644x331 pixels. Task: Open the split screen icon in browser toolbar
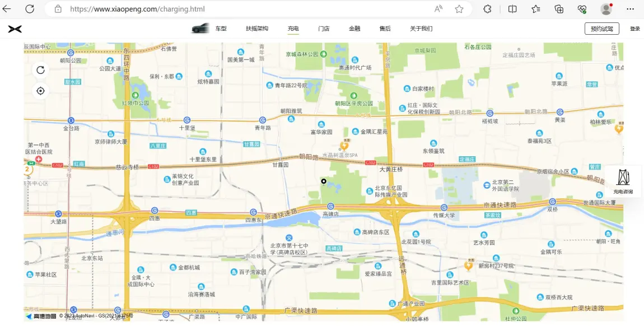pos(512,9)
